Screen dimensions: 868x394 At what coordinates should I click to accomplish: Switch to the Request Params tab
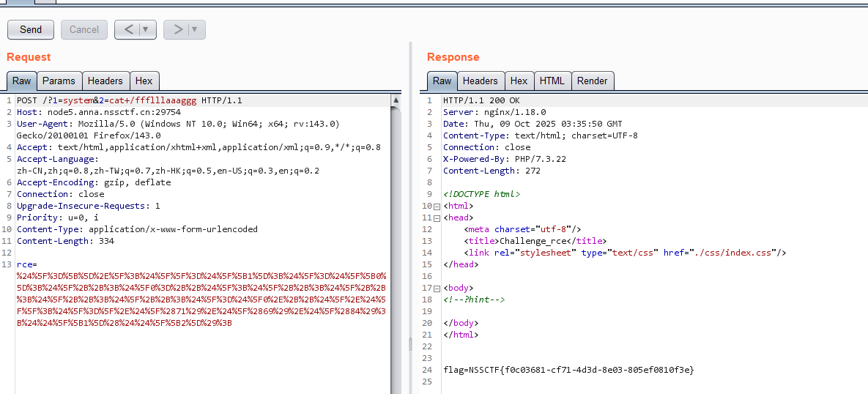(x=59, y=81)
